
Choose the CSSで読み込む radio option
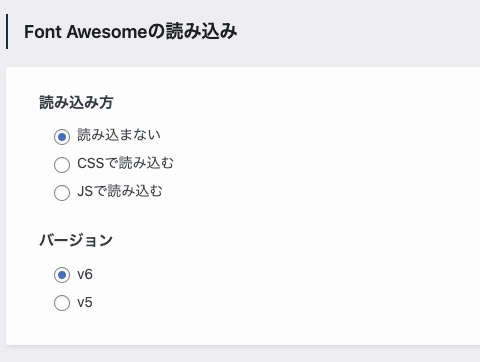[62, 165]
